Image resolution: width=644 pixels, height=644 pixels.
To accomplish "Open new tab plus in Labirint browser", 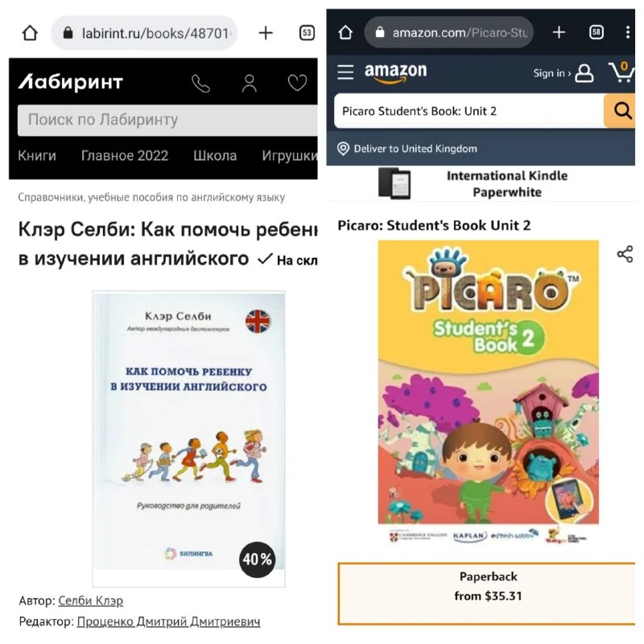I will (266, 33).
